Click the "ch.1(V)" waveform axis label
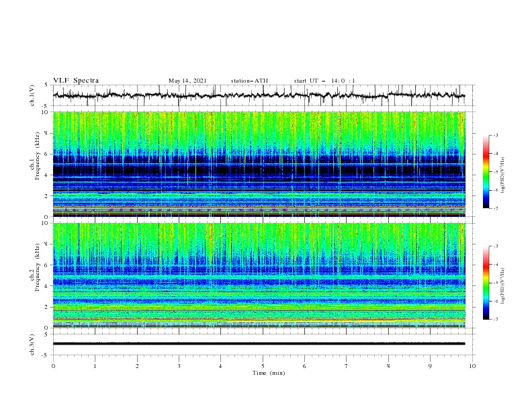The width and height of the screenshot is (532, 411). click(32, 95)
